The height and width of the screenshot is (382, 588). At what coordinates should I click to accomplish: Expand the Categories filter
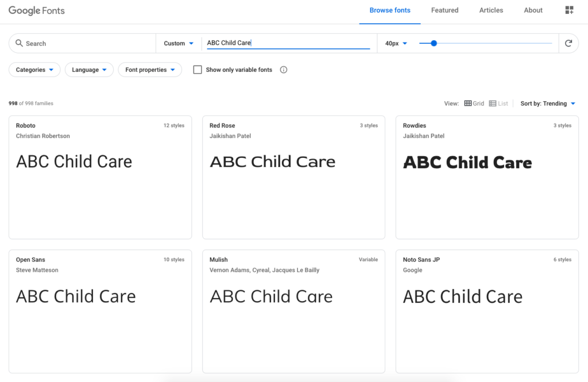click(34, 70)
